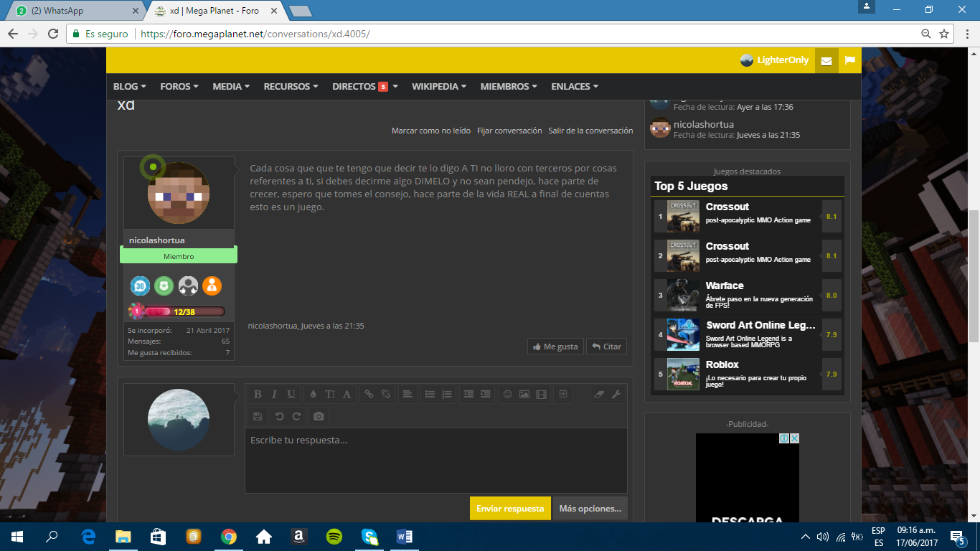The image size is (980, 551).
Task: Expand the MIEMBROS dropdown menu
Action: [509, 86]
